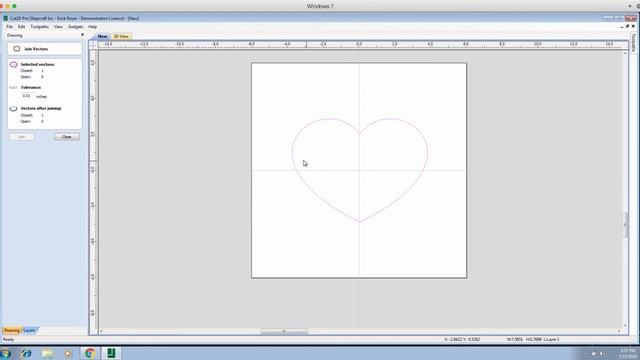Click the Ready status bar text
This screenshot has width=640, height=360.
tap(9, 340)
